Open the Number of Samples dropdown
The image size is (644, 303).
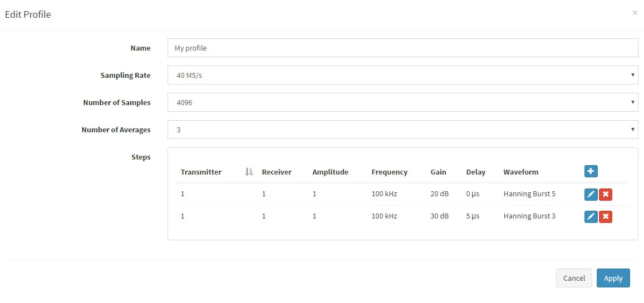click(x=403, y=102)
